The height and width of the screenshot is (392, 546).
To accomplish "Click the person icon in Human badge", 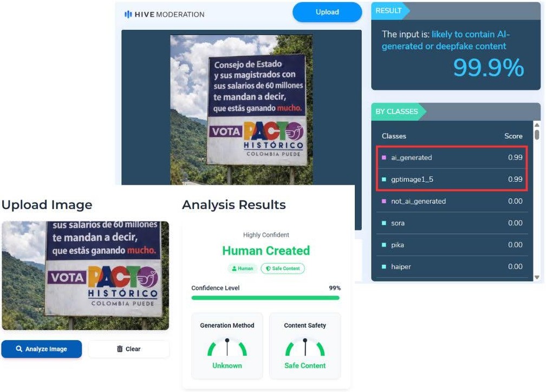I will click(x=234, y=269).
